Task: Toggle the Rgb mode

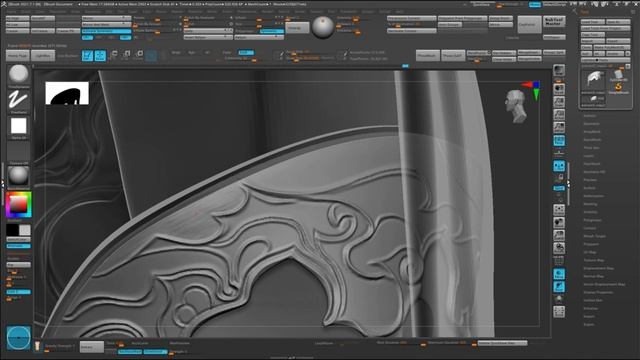Action: [191, 53]
